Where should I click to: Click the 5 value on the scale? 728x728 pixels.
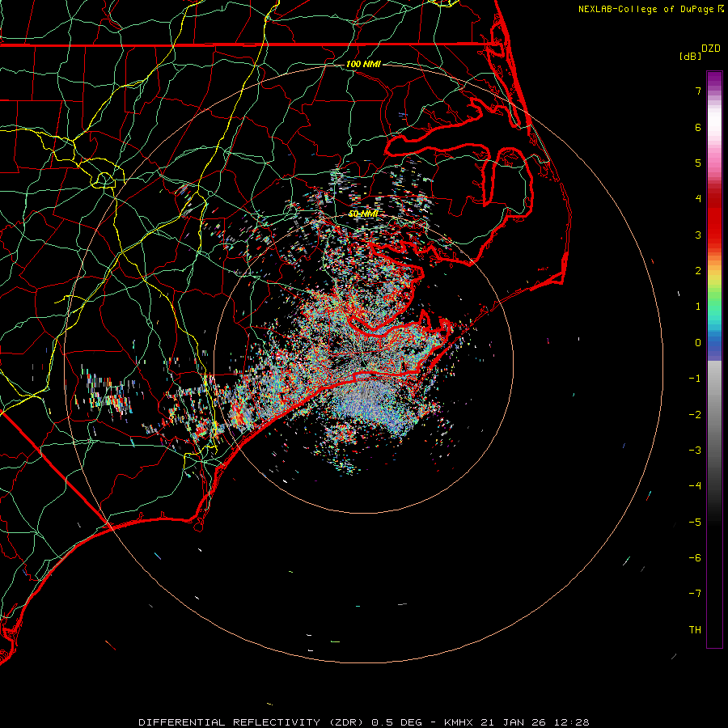698,163
